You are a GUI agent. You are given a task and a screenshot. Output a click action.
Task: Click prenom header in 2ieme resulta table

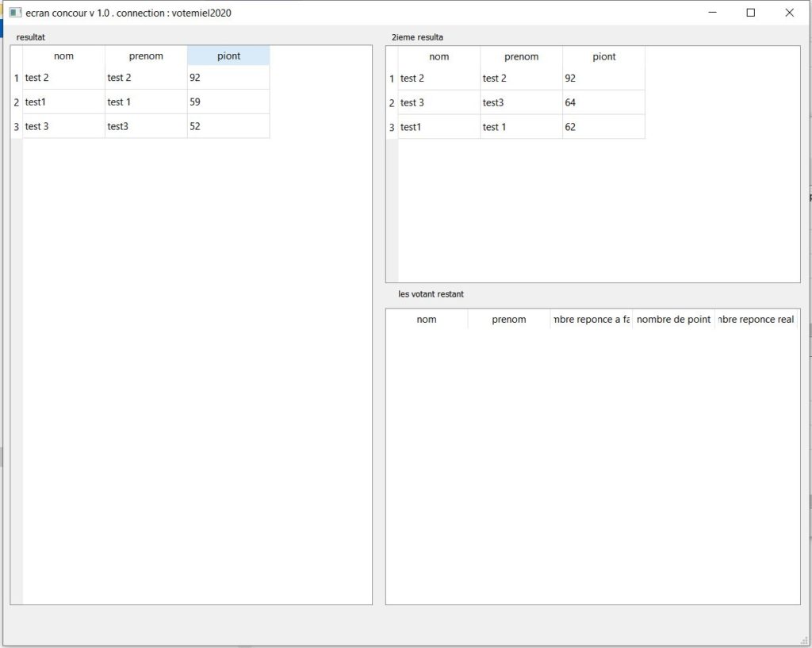click(x=521, y=57)
